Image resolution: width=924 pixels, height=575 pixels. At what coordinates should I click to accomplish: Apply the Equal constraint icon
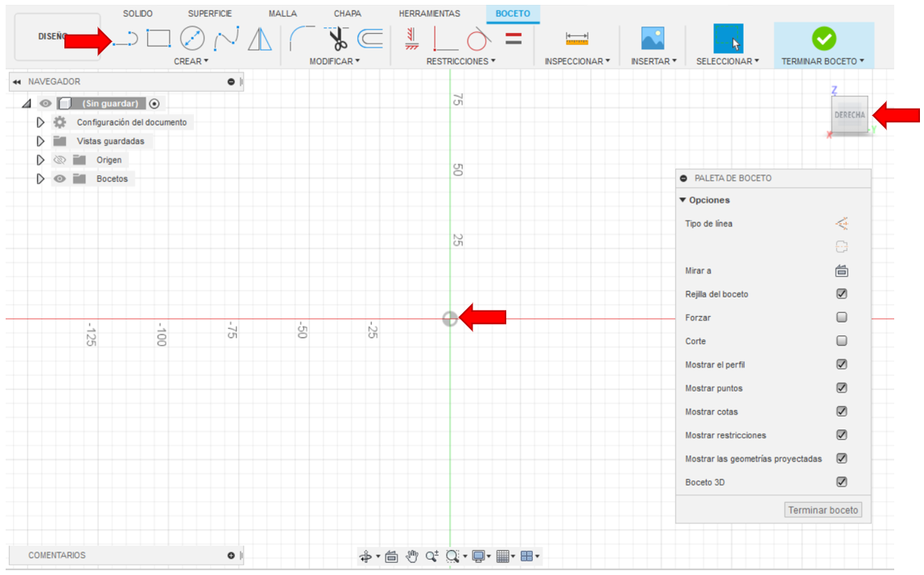[514, 39]
